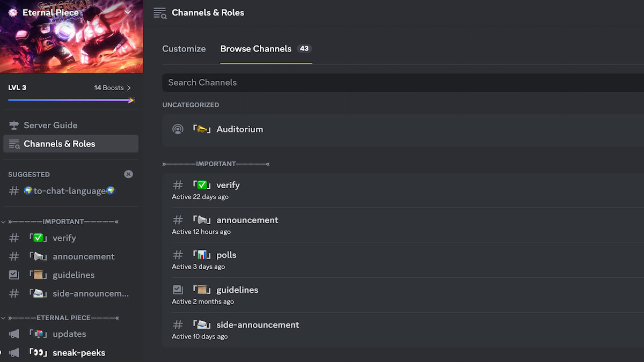Click the hashtag icon beside verify channel

coord(178,184)
